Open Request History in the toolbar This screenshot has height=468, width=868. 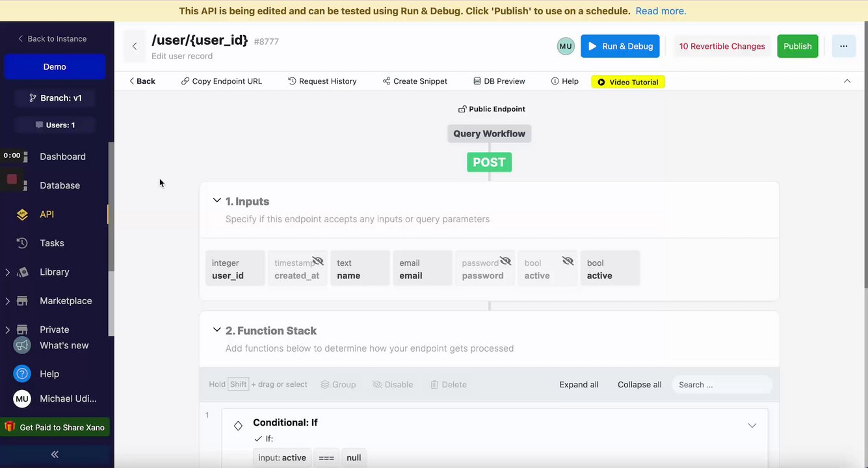(x=322, y=81)
